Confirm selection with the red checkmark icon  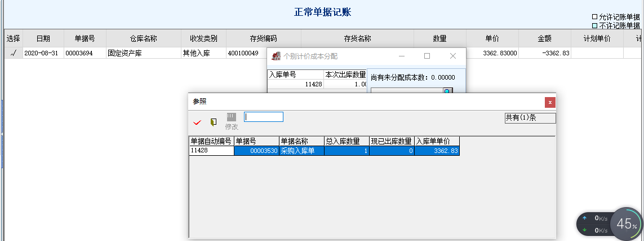click(197, 122)
